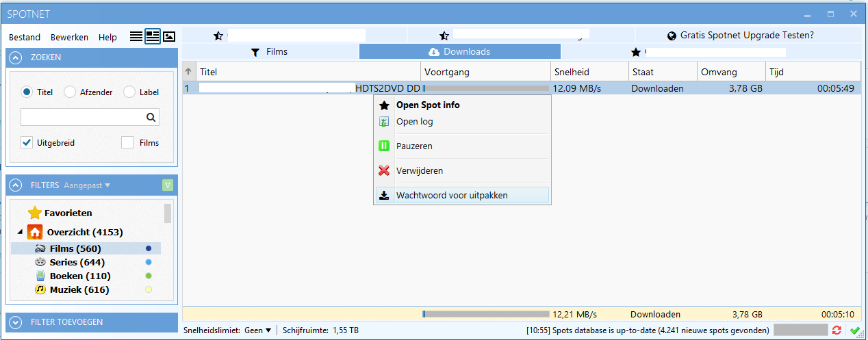Choose Pauzeren in context menu

click(x=462, y=146)
